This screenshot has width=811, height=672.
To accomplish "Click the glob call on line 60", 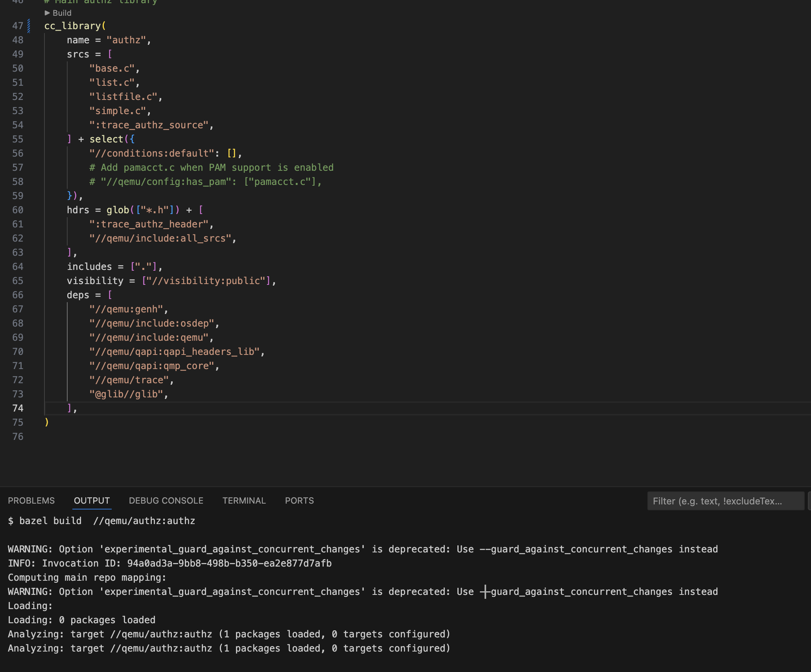I will pos(118,210).
